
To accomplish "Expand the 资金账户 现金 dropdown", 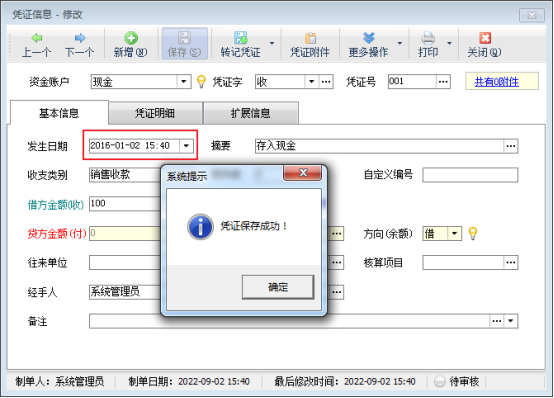I will pos(184,82).
